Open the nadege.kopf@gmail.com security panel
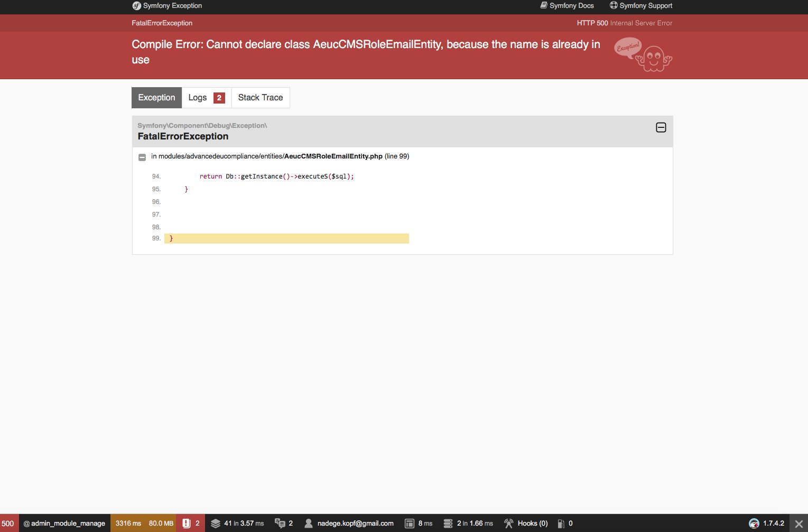This screenshot has width=808, height=532. pyautogui.click(x=349, y=524)
